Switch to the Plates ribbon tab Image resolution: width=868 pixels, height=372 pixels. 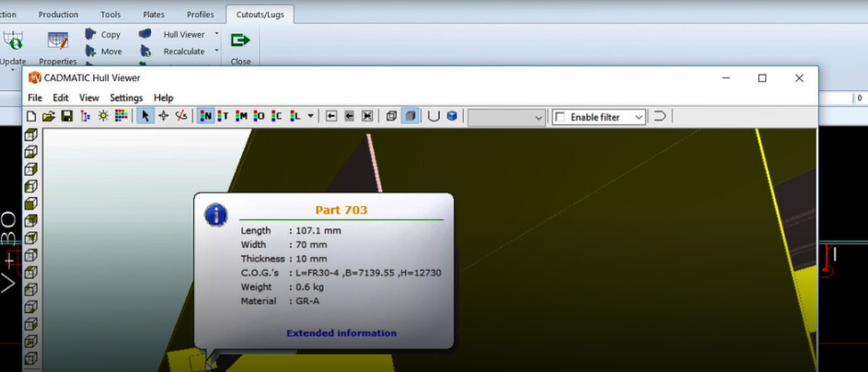[x=154, y=15]
